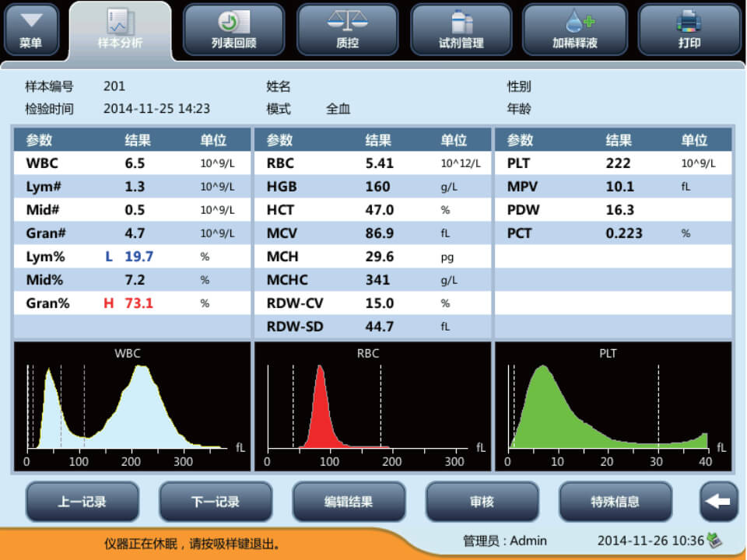Open the 菜单 dropdown menu
747x560 pixels.
[31, 30]
